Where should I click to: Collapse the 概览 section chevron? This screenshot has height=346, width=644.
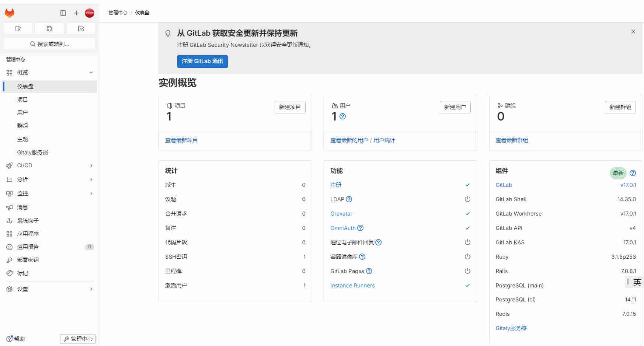(91, 73)
